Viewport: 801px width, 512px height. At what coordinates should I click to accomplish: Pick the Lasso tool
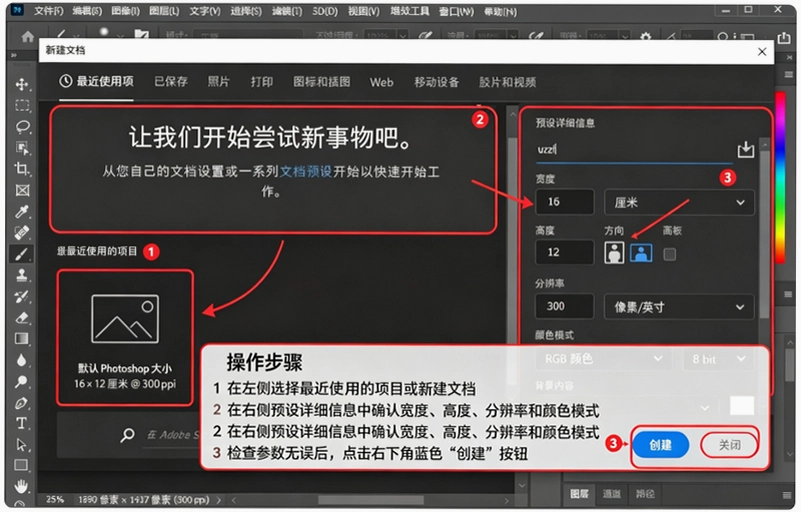pos(23,126)
